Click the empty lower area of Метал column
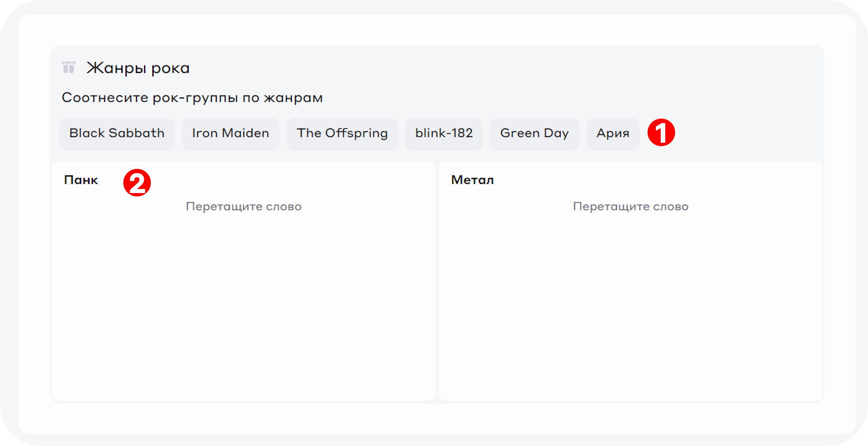 pos(630,310)
